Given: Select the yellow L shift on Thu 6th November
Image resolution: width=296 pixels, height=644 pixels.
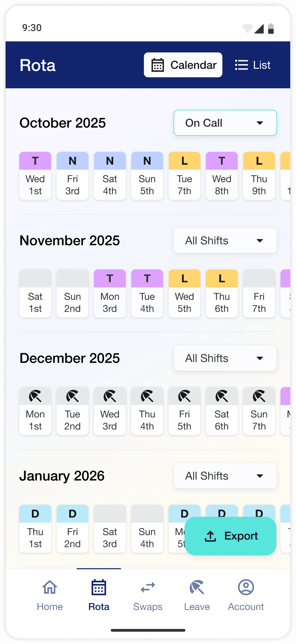Looking at the screenshot, I should [x=222, y=293].
